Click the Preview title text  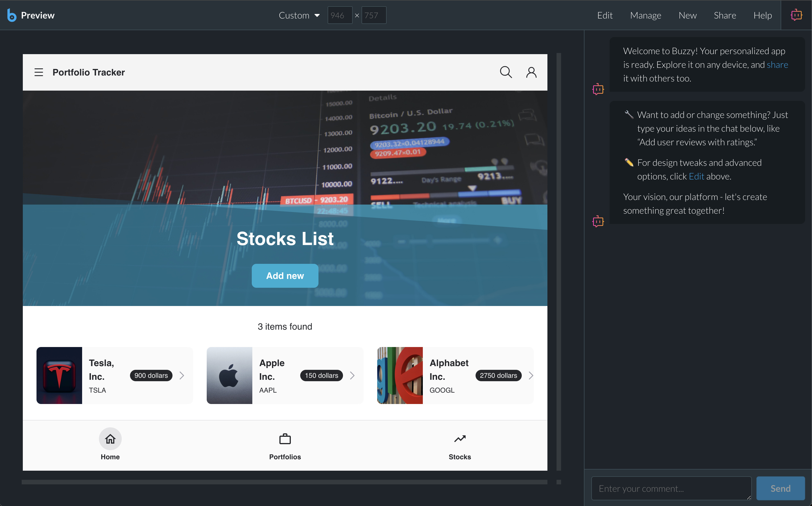38,15
